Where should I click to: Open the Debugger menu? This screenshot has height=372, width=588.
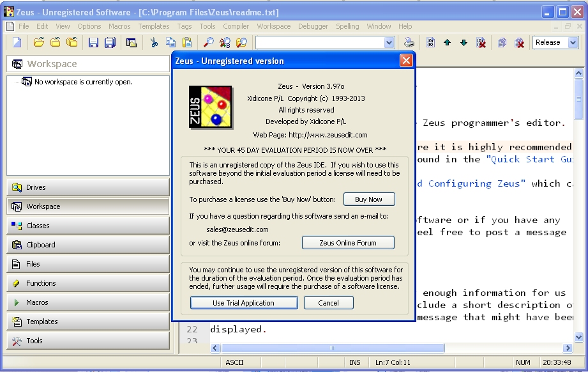click(313, 26)
